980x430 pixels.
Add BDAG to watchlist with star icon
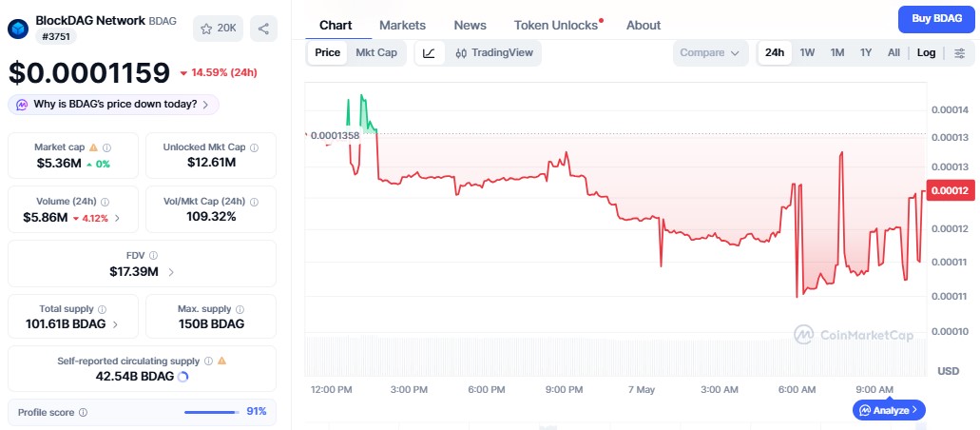(x=218, y=29)
